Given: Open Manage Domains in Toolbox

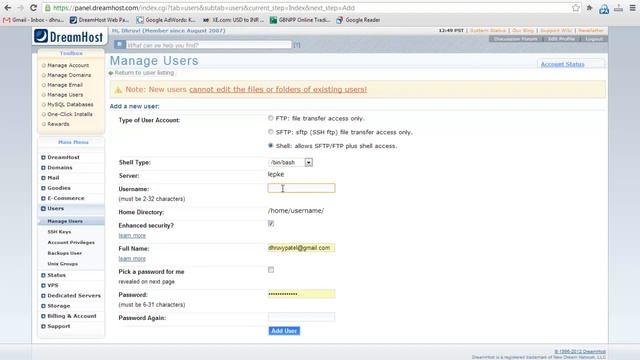Looking at the screenshot, I should click(69, 75).
